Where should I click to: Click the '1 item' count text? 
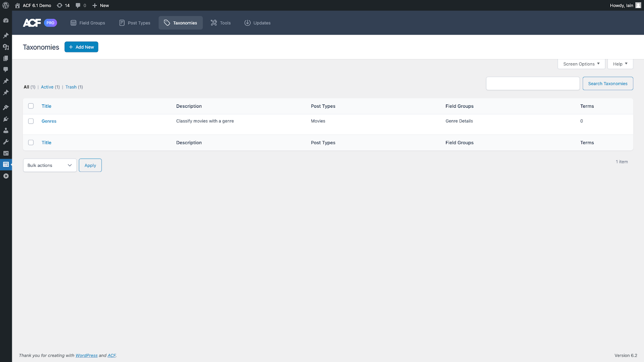point(622,162)
